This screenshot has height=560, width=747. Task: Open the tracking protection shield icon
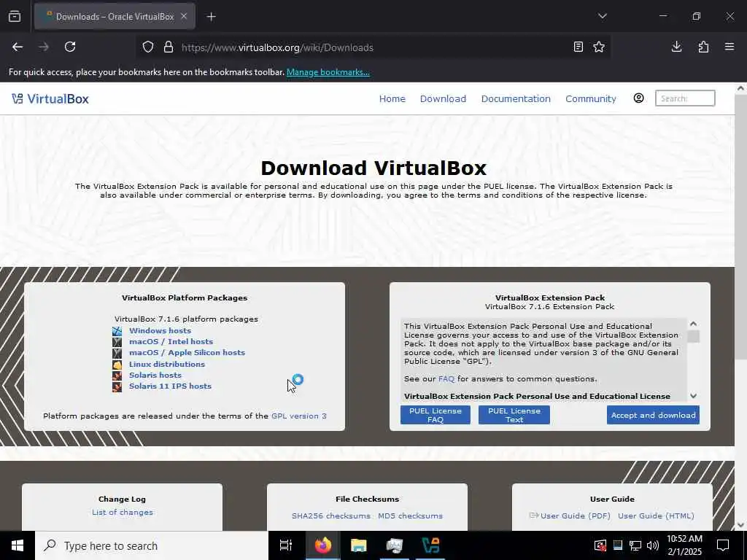click(x=148, y=47)
